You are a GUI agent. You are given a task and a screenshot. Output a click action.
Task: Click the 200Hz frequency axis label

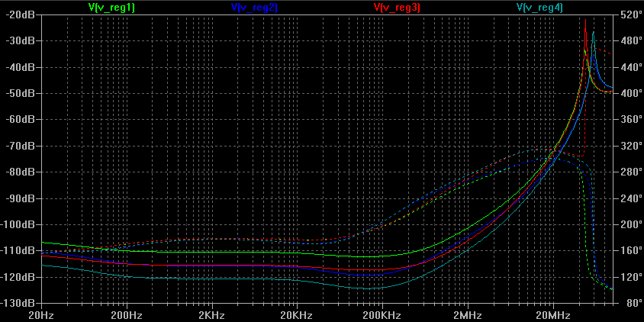[x=127, y=315]
